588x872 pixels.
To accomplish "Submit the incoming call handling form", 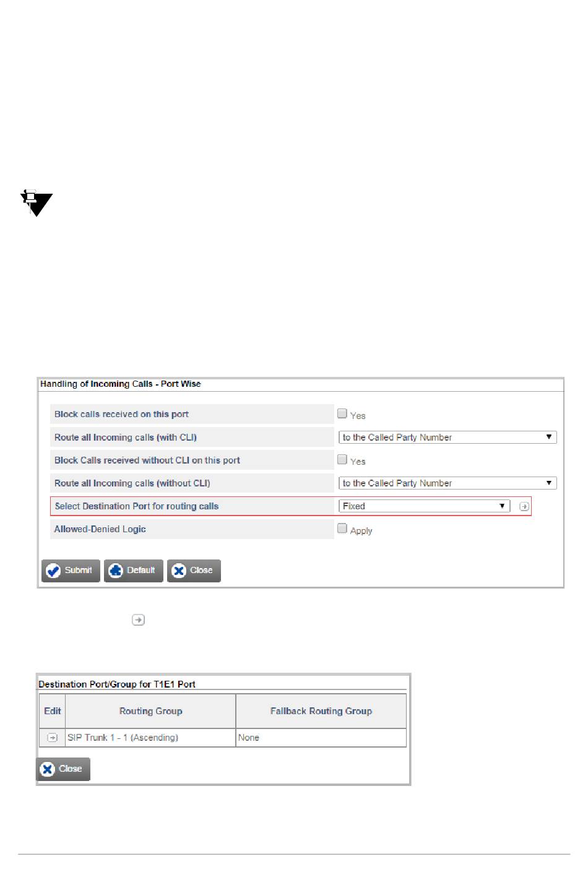I will pos(71,571).
